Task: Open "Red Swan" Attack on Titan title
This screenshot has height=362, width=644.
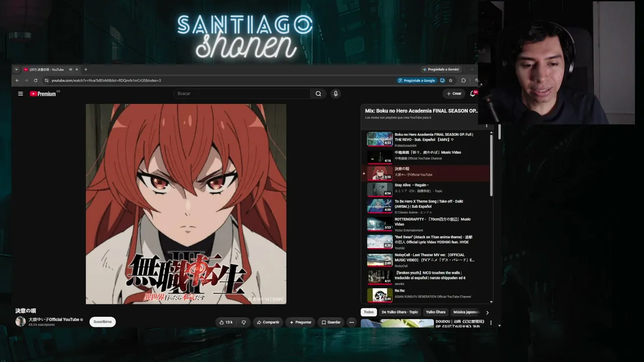Action: pos(434,239)
